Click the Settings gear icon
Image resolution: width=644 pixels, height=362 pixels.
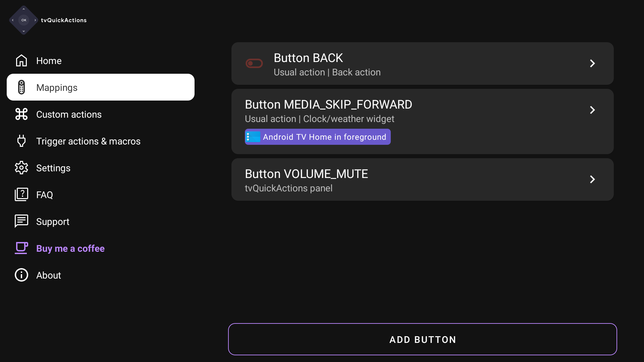[x=21, y=168]
